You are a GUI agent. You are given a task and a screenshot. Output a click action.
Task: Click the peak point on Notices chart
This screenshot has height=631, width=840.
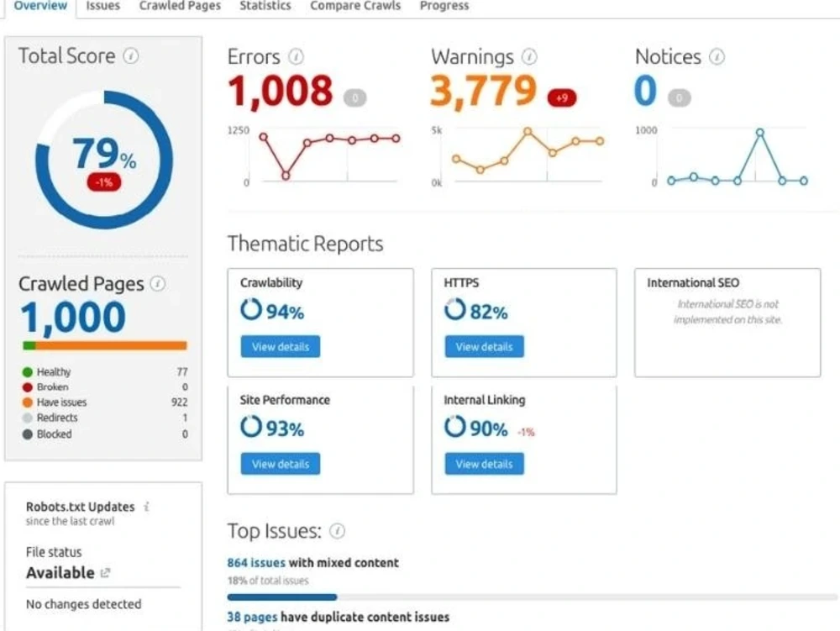tap(759, 132)
